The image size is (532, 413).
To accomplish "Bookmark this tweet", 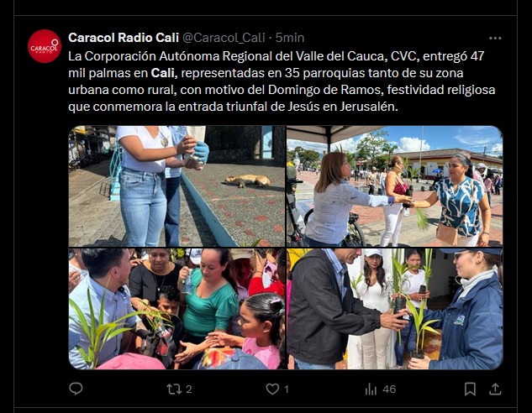I will (470, 389).
